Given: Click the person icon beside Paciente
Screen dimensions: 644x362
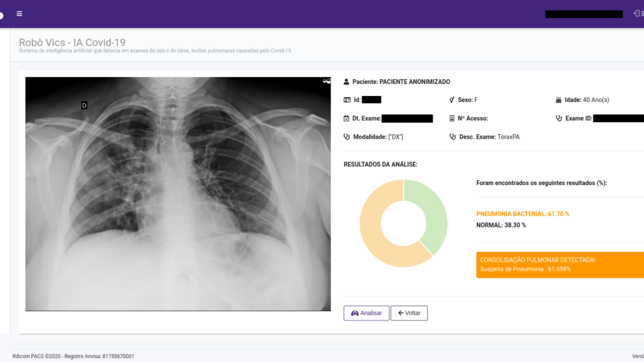Looking at the screenshot, I should click(x=347, y=82).
